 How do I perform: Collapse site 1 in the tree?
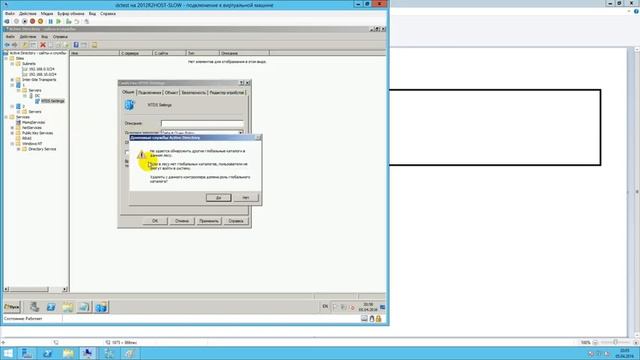(12, 85)
